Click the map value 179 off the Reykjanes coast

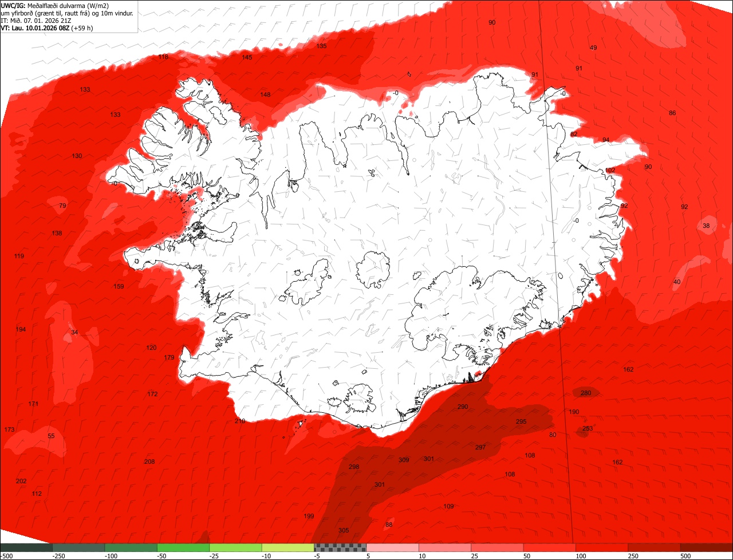tap(169, 357)
